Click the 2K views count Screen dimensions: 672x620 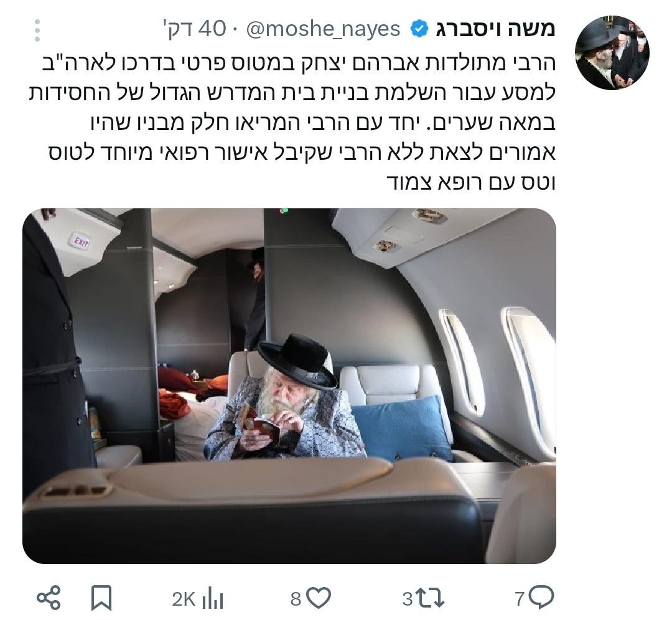184,599
